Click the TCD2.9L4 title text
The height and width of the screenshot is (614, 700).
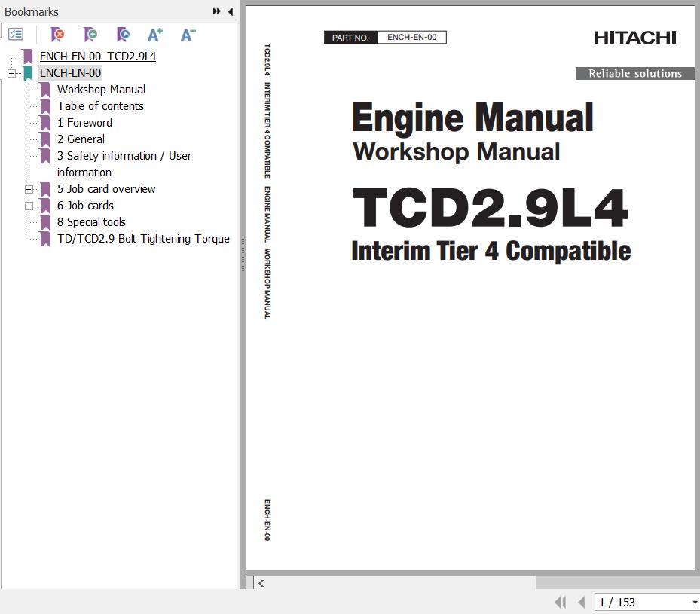[x=491, y=208]
